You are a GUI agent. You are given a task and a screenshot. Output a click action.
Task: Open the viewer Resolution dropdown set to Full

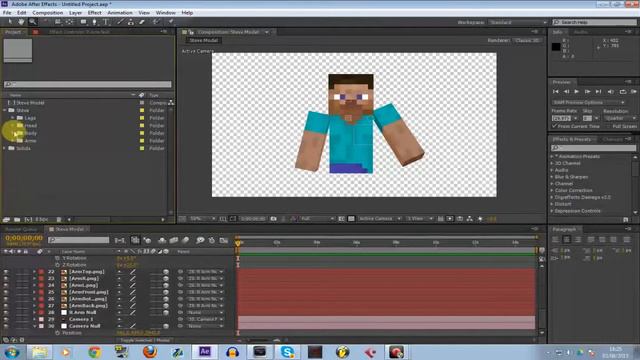[x=317, y=219]
